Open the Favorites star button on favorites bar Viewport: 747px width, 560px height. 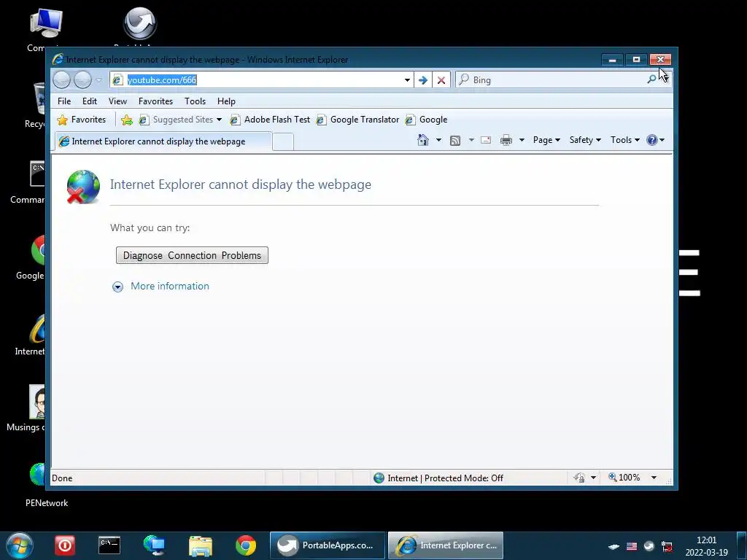82,120
